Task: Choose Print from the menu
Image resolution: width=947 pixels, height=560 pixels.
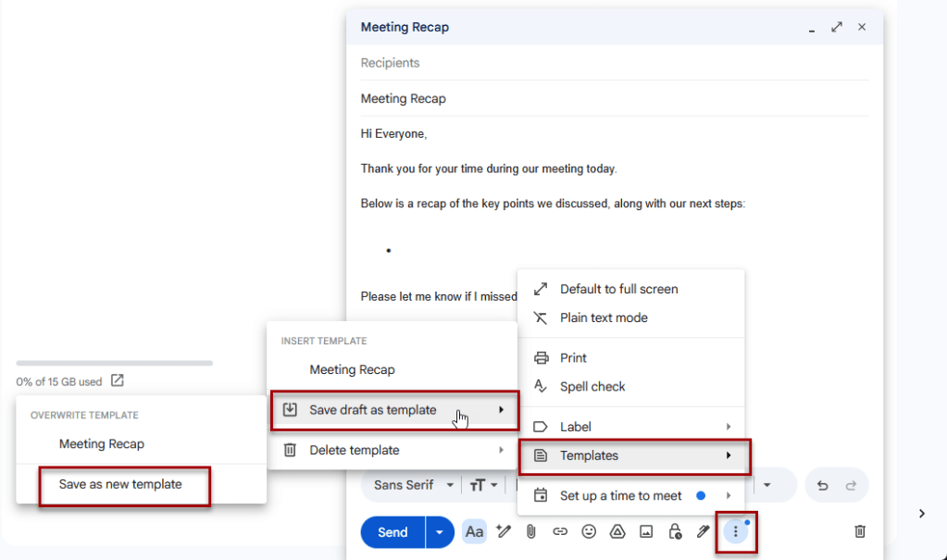Action: click(x=631, y=357)
